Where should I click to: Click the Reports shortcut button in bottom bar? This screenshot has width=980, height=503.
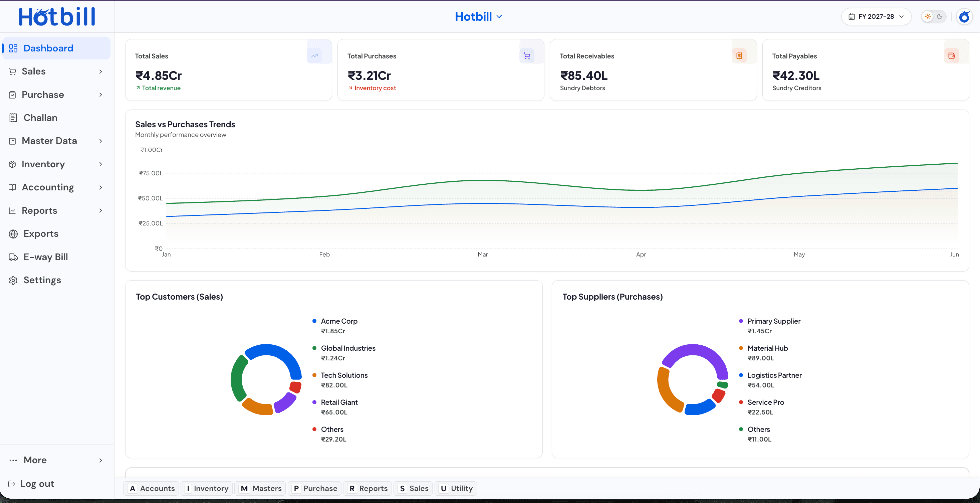coord(368,489)
